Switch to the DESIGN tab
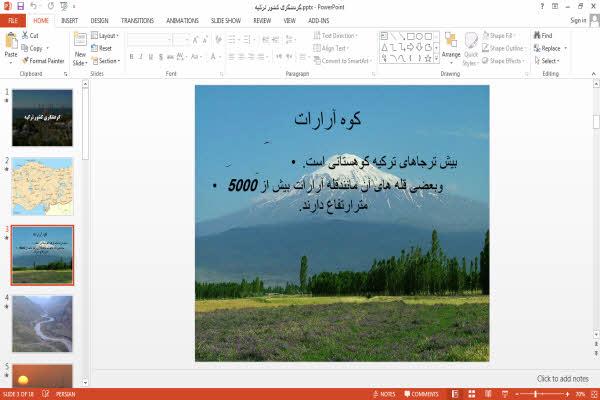This screenshot has height=400, width=600. point(99,21)
